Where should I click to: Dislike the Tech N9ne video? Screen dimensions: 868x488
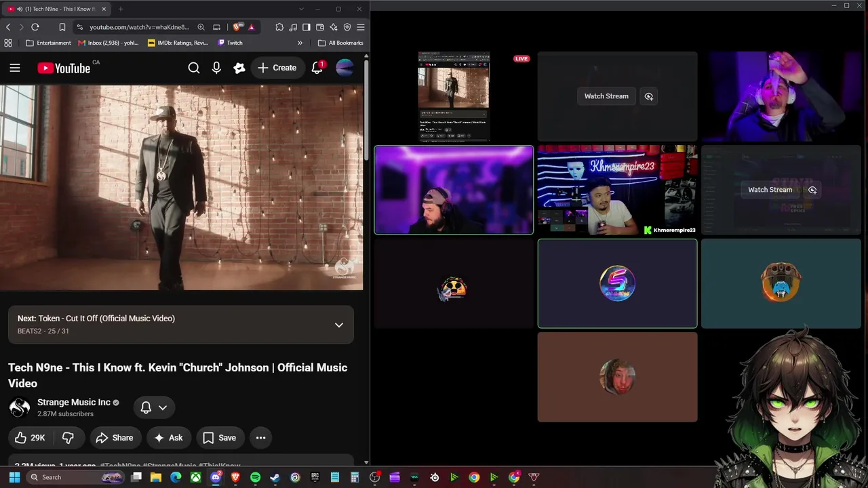(68, 438)
